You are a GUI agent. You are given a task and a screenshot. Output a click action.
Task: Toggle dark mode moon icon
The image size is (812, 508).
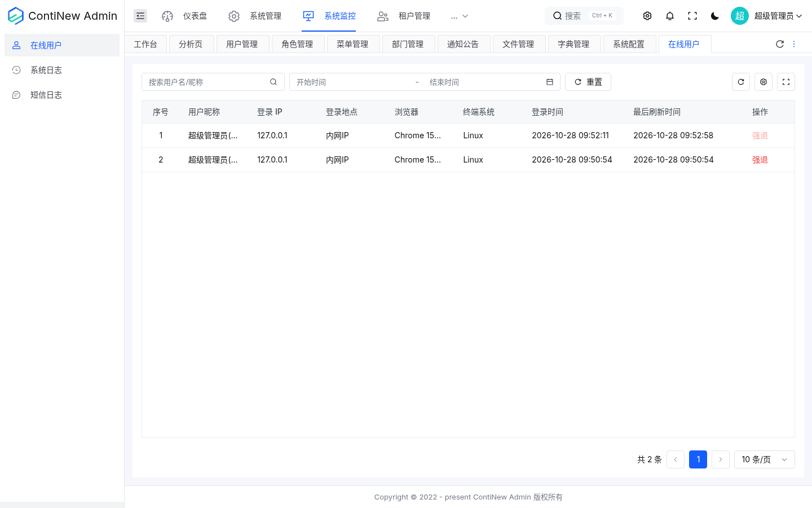point(715,16)
